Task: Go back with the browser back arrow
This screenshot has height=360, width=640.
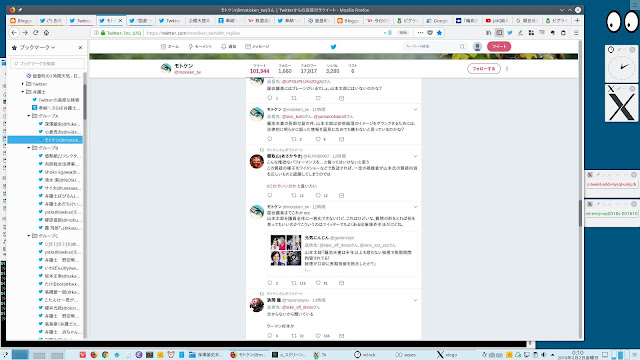Action: [x=14, y=33]
